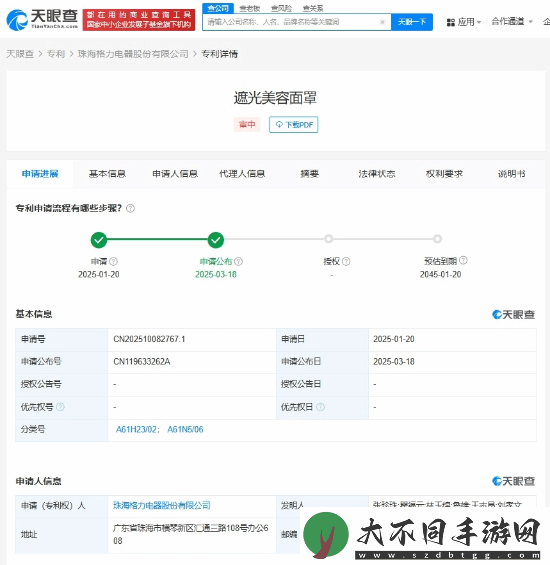
Task: Click the 天眼一下 search button
Action: point(412,22)
